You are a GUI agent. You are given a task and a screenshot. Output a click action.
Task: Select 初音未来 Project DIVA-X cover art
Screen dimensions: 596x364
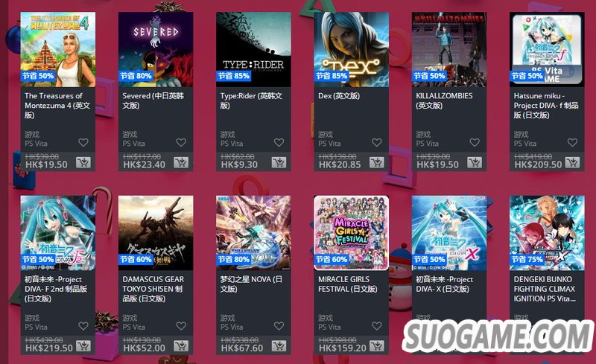click(449, 233)
